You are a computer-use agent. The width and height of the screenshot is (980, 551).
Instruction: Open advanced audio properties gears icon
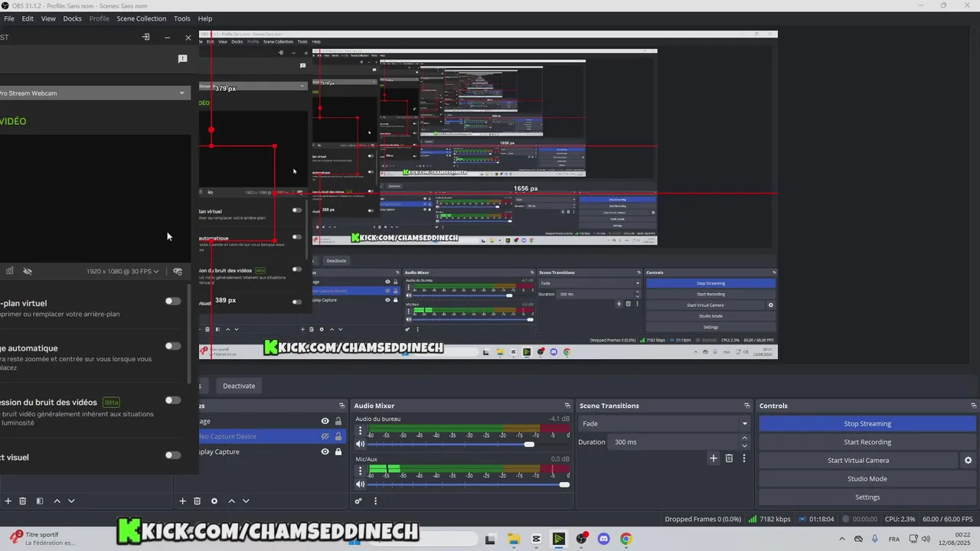[358, 501]
